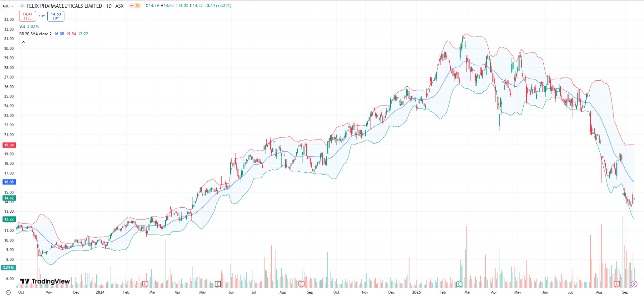Click the 14.41 SELL button
This screenshot has height=297, width=644.
click(28, 16)
